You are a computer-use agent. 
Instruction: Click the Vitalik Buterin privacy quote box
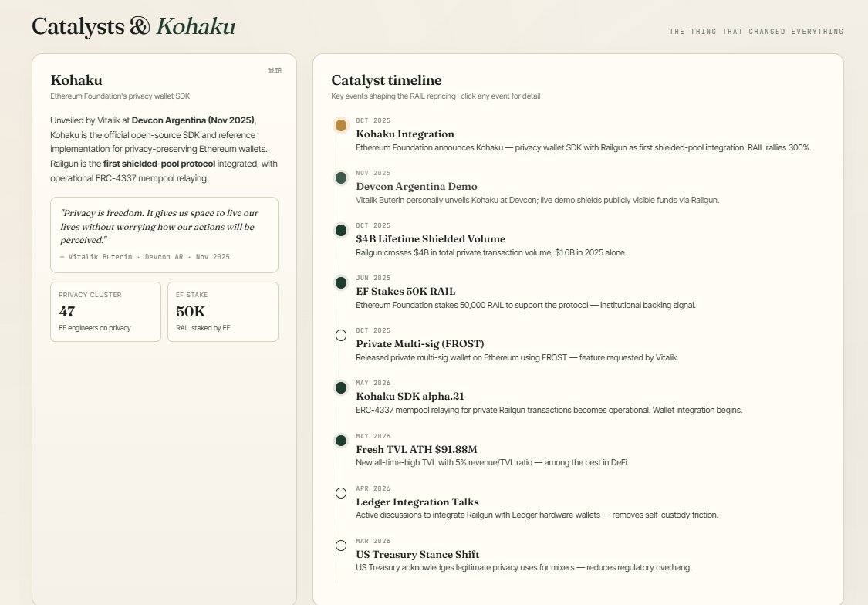tap(164, 235)
